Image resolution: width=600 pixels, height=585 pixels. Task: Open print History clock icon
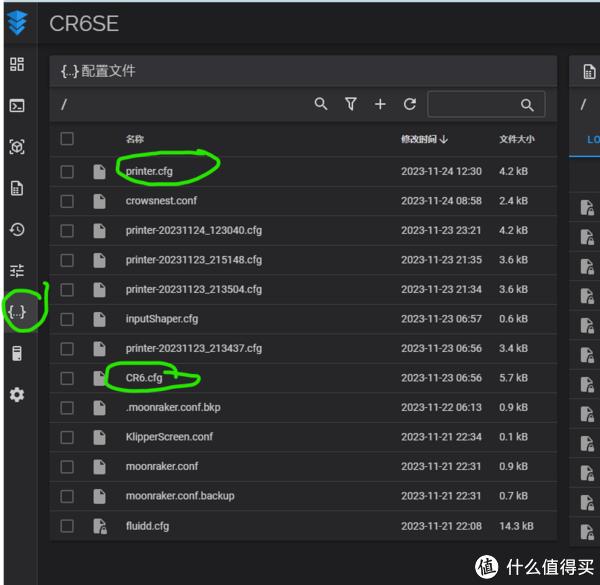pyautogui.click(x=17, y=230)
